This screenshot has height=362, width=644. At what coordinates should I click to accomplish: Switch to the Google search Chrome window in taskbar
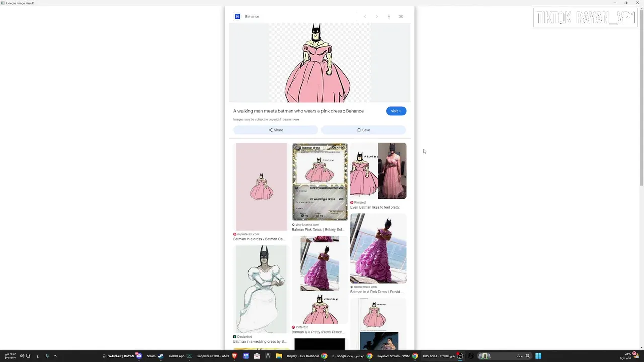[x=352, y=356]
